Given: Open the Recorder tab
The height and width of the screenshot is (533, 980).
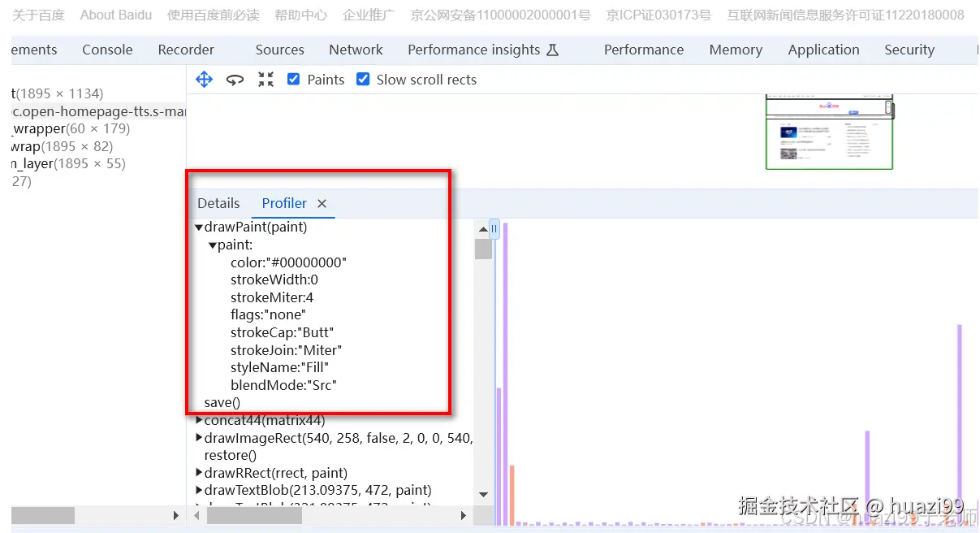Looking at the screenshot, I should click(186, 50).
